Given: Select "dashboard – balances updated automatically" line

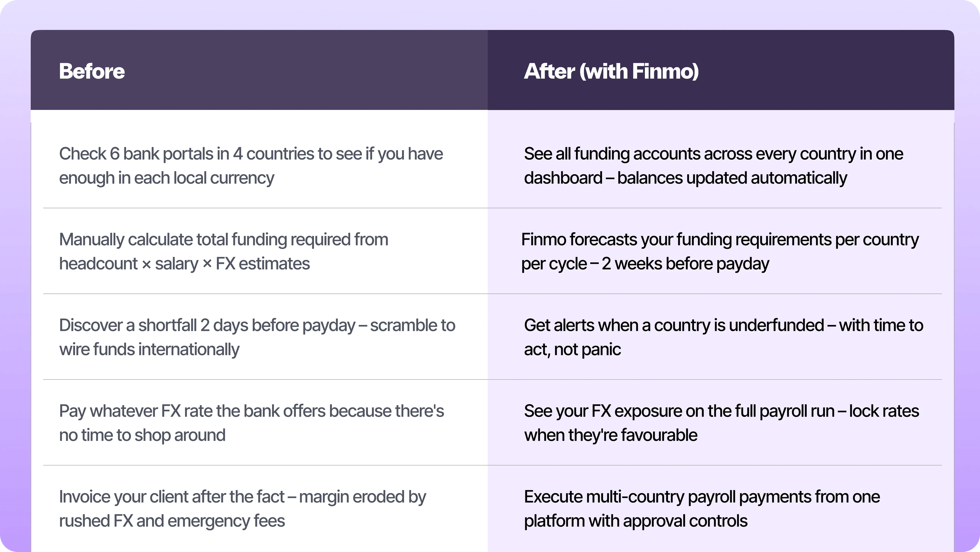Looking at the screenshot, I should point(685,178).
